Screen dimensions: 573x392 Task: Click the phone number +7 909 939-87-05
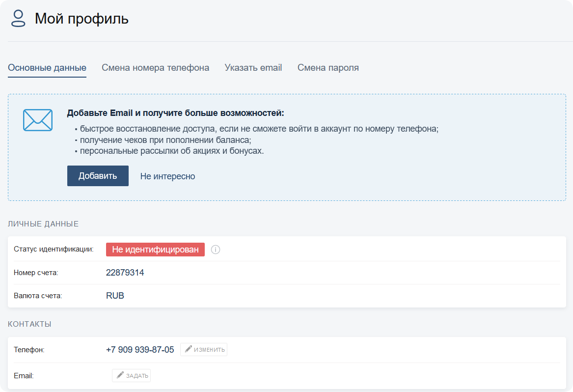[140, 350]
